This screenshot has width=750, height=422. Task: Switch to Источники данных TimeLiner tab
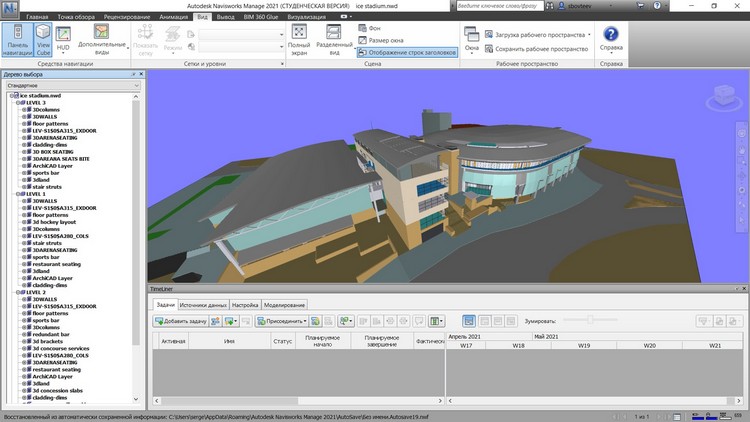tap(203, 305)
